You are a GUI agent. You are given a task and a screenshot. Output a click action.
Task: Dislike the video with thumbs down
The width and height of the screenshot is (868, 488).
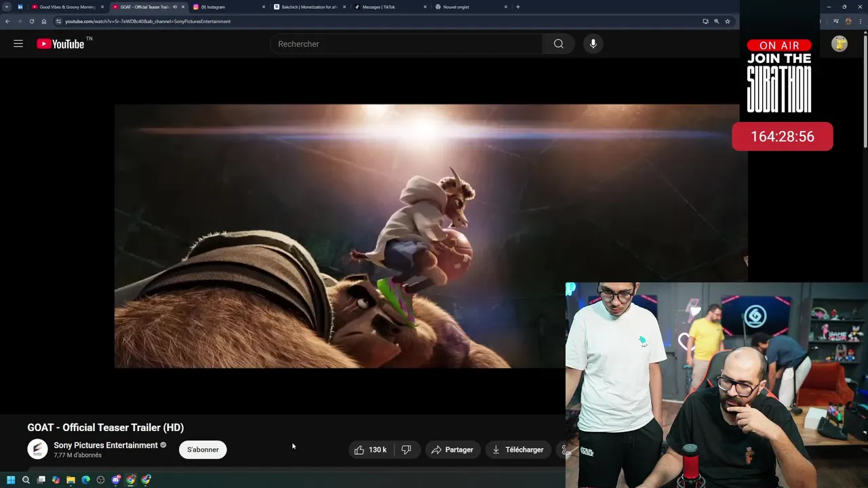pos(406,450)
